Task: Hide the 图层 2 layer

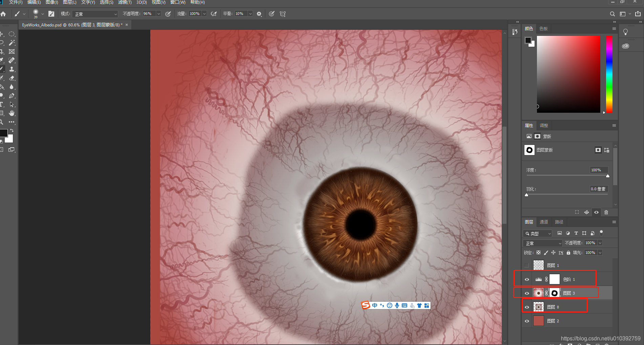Action: 527,321
